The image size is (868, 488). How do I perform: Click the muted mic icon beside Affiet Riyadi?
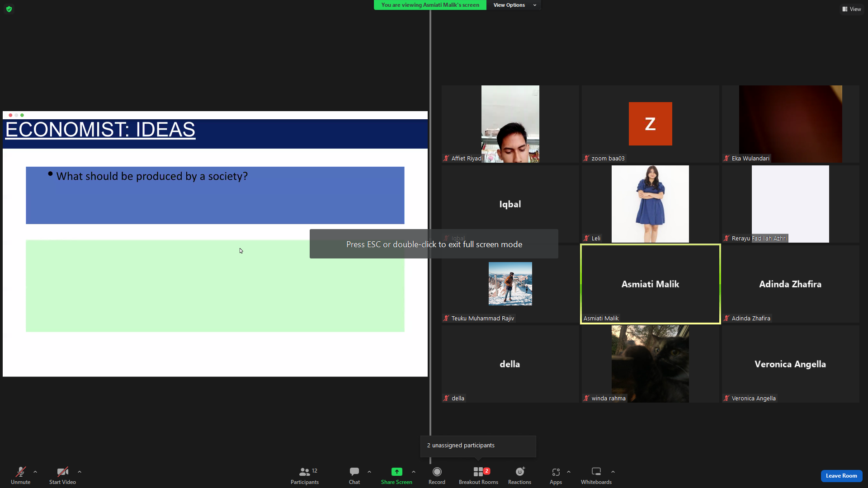pyautogui.click(x=446, y=158)
